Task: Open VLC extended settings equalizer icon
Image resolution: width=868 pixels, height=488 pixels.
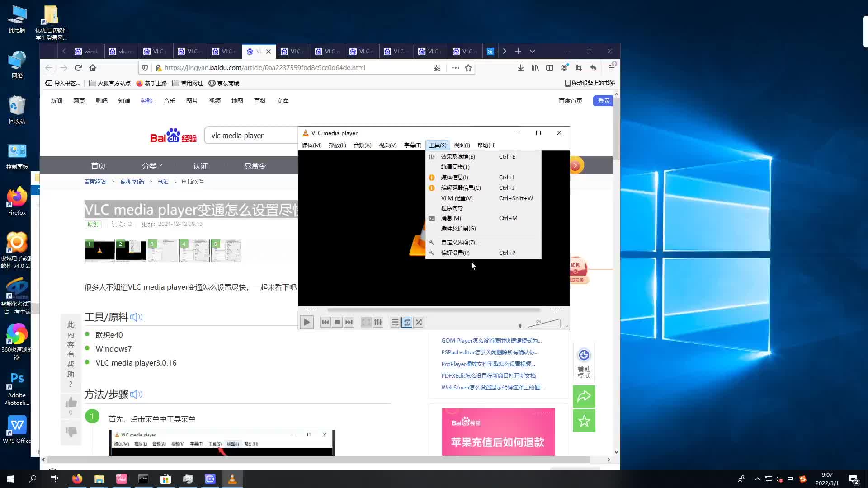Action: (378, 322)
